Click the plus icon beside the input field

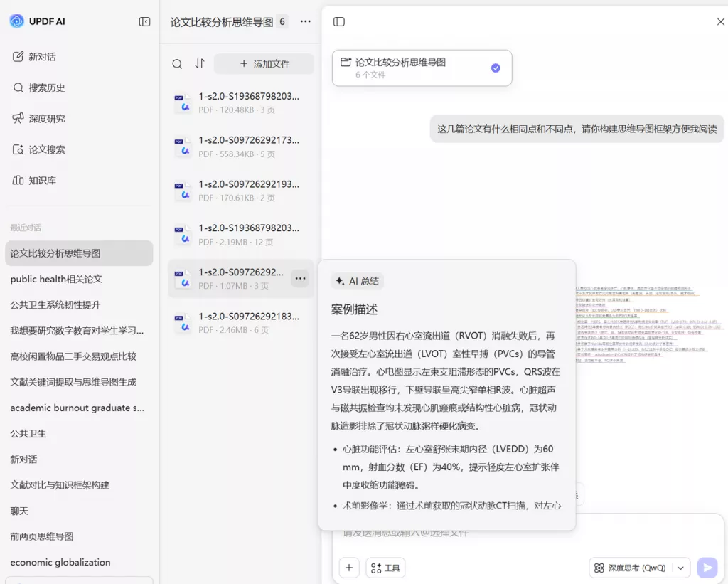point(348,568)
